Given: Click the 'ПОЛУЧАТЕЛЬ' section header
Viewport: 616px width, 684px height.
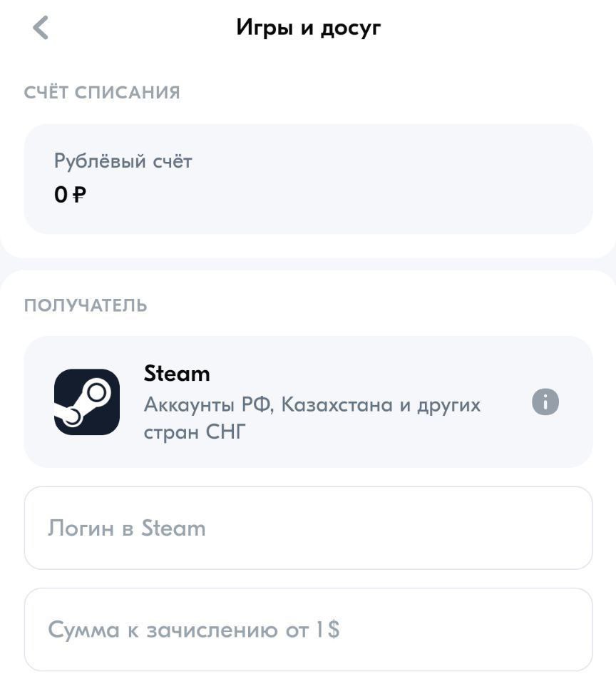Looking at the screenshot, I should tap(86, 305).
